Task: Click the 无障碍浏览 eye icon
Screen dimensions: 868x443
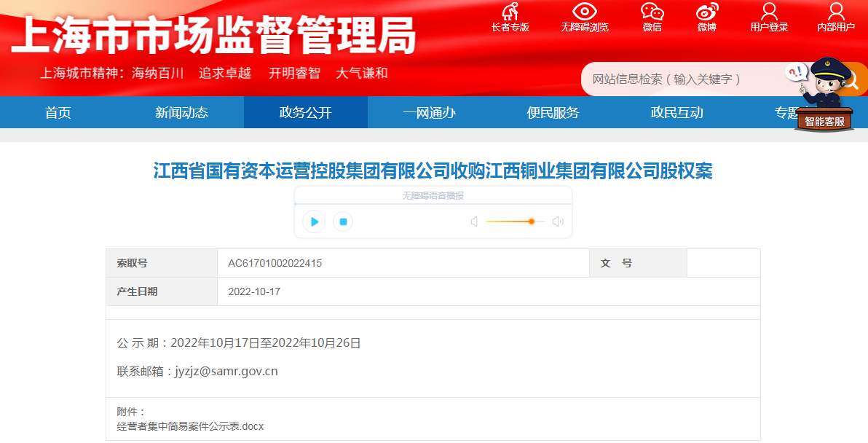Action: point(585,11)
